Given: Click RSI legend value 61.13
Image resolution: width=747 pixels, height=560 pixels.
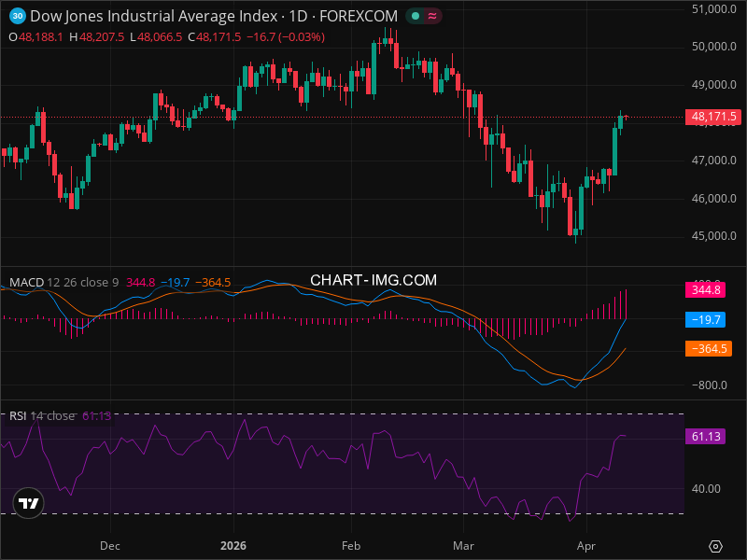Looking at the screenshot, I should [x=97, y=415].
